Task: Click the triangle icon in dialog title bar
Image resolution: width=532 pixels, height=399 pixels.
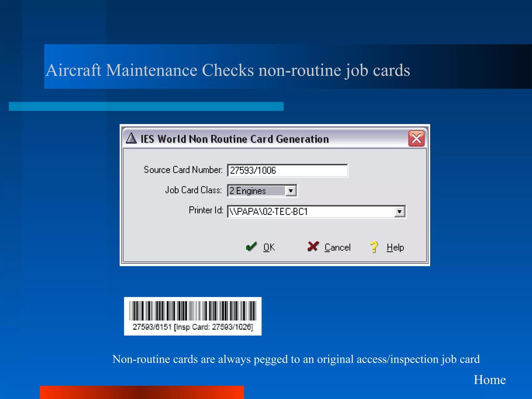Action: pyautogui.click(x=131, y=138)
